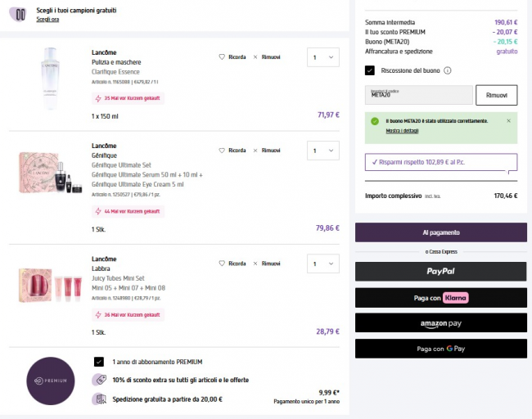Image resolution: width=532 pixels, height=419 pixels.
Task: Open quantity dropdown for Génifique Ultimate Set
Action: point(322,151)
